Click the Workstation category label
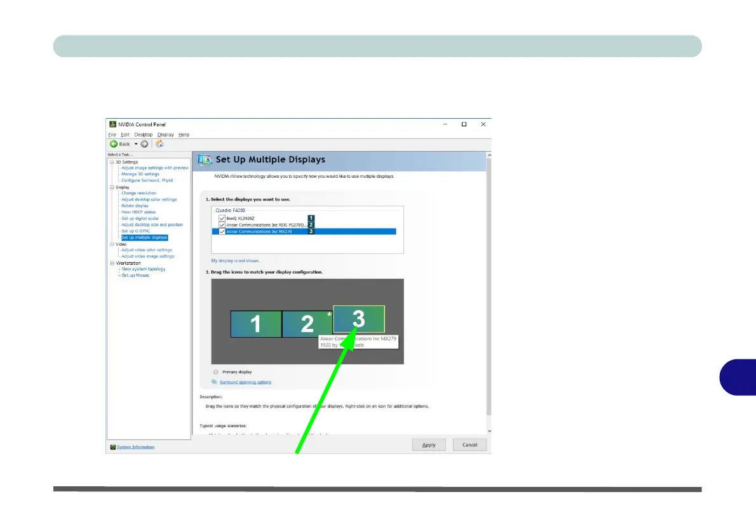This screenshot has height=532, width=756. pyautogui.click(x=128, y=263)
